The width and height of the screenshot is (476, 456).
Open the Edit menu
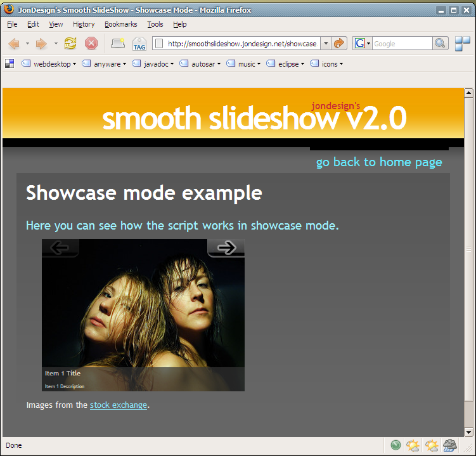33,24
